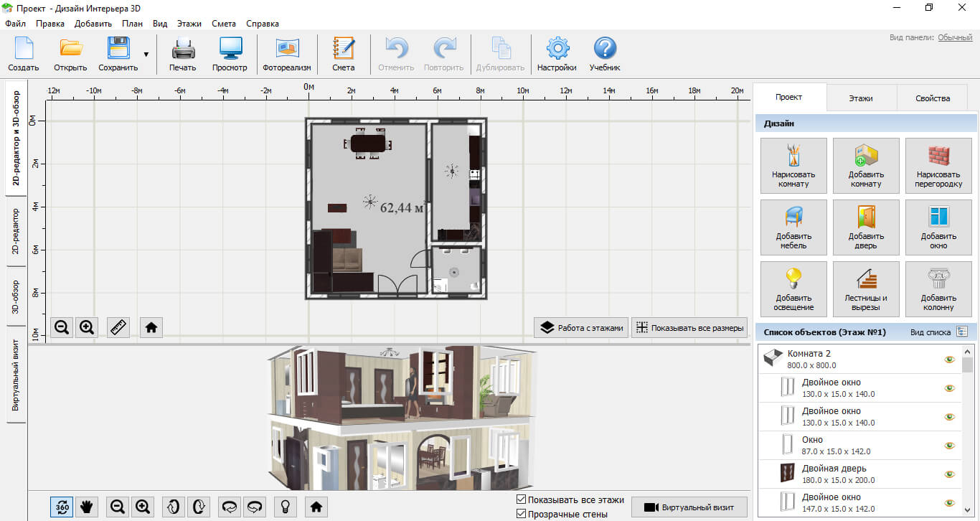Viewport: 980px width, 521px height.
Task: Click the Photorealism render icon
Action: click(x=287, y=55)
